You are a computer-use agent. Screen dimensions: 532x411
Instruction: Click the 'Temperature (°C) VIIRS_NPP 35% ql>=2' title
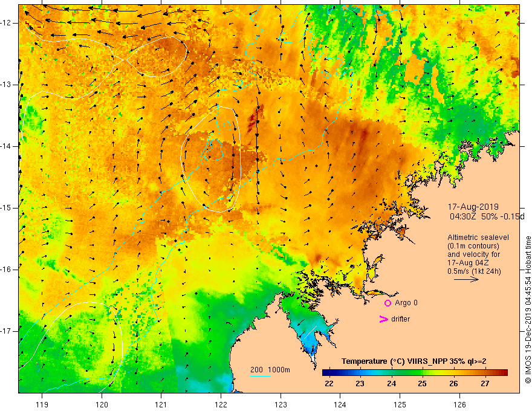414,361
